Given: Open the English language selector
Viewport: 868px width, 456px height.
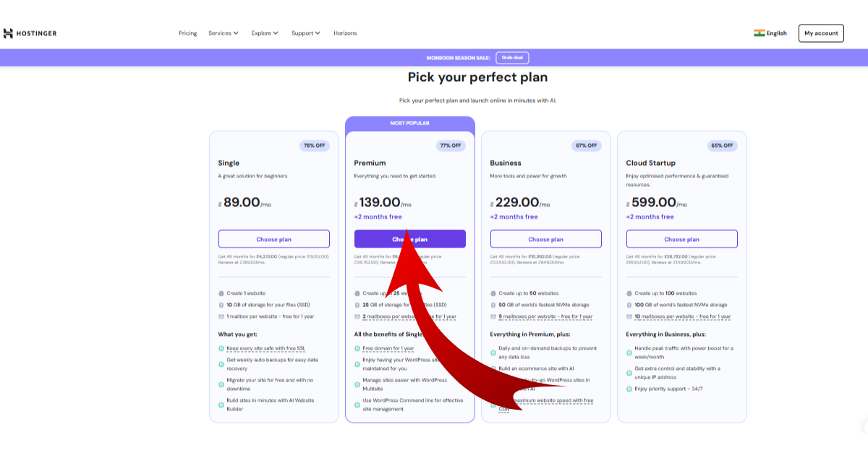Looking at the screenshot, I should click(770, 33).
